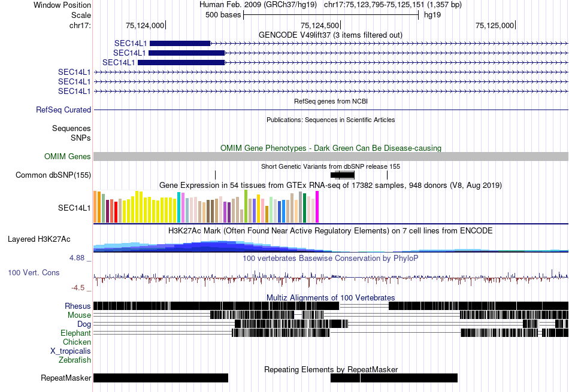Click RefSeq genes from NCBI title
Viewport: 569px width, 392px height.
(x=331, y=101)
